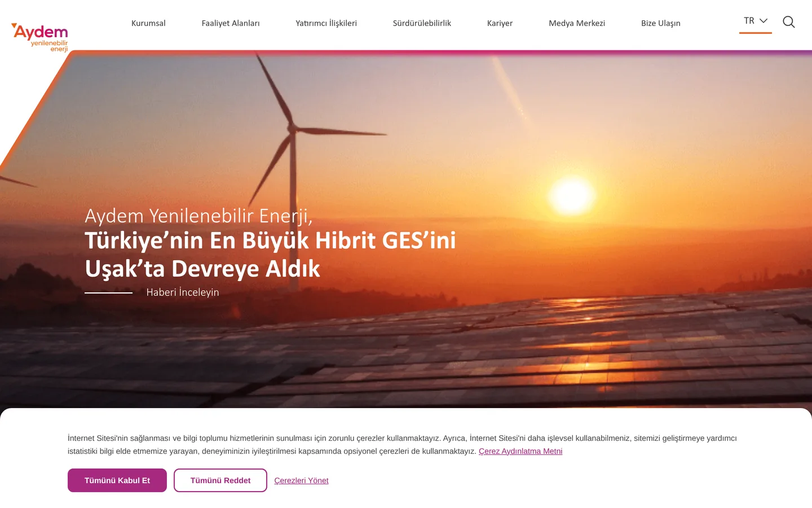
Task: Open the search magnifier icon
Action: coord(789,22)
